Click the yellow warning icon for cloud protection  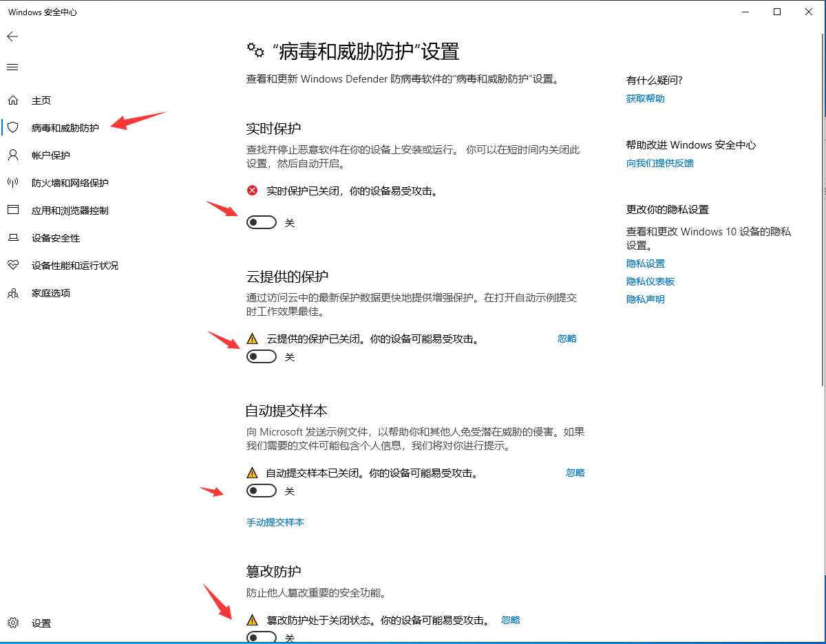(x=253, y=339)
